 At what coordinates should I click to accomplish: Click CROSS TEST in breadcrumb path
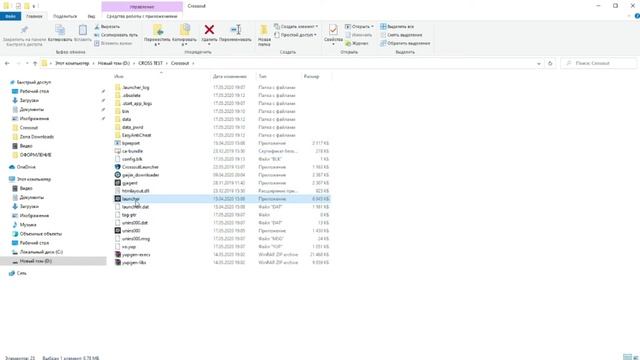[x=151, y=63]
